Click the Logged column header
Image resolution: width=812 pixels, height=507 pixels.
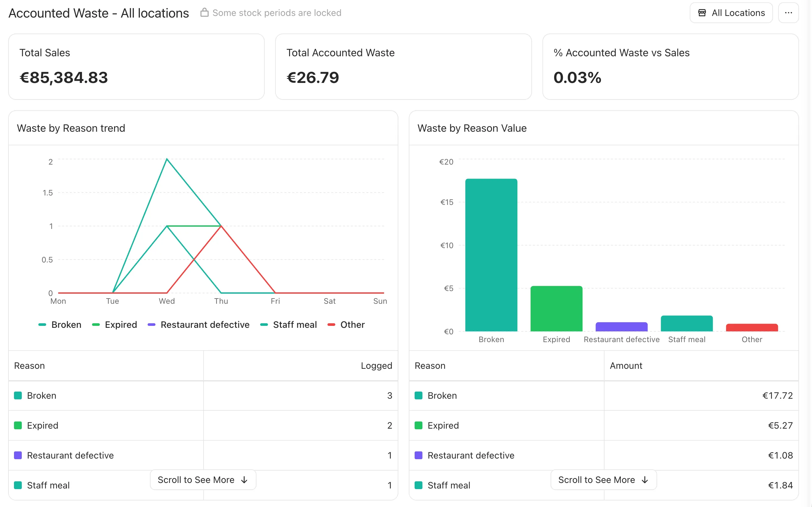coord(376,366)
